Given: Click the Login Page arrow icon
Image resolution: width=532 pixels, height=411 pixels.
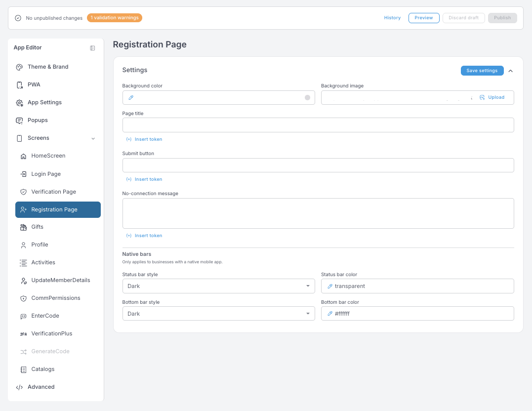Looking at the screenshot, I should (x=23, y=174).
